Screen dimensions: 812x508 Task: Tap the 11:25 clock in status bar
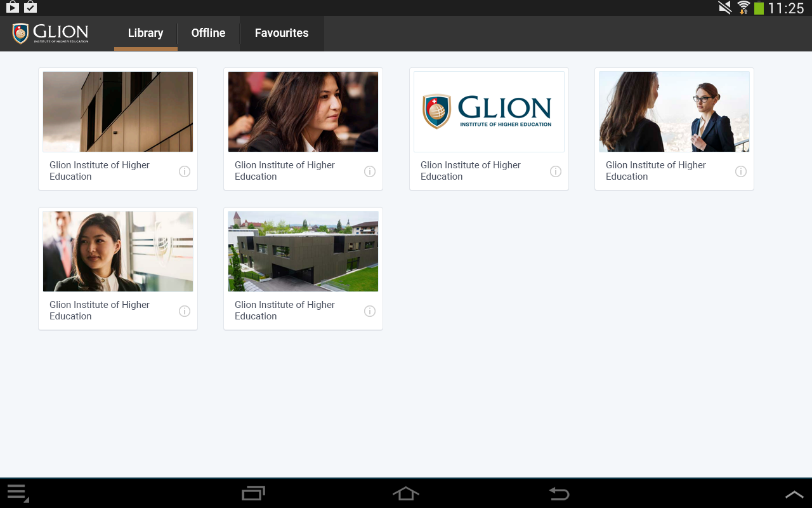coord(786,8)
